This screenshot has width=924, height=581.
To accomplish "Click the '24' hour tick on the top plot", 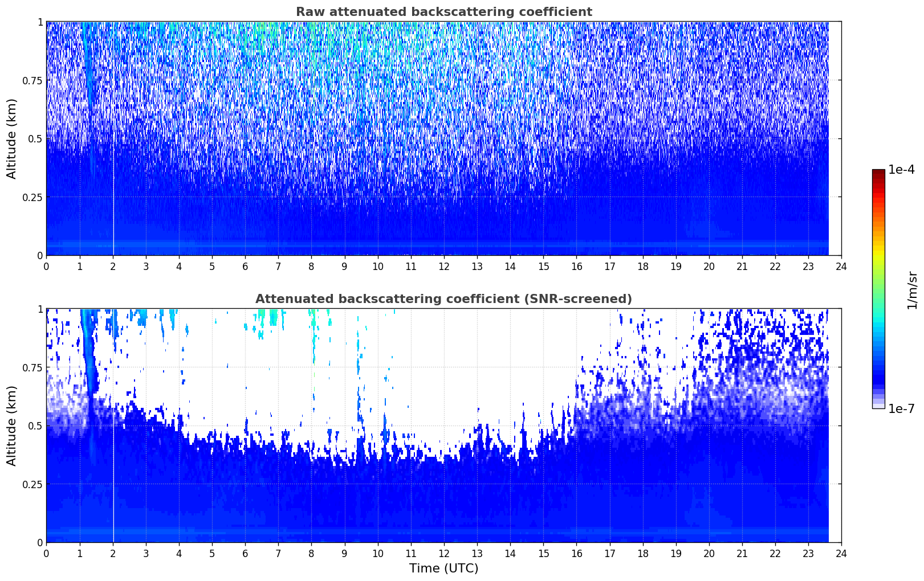I will coord(841,266).
